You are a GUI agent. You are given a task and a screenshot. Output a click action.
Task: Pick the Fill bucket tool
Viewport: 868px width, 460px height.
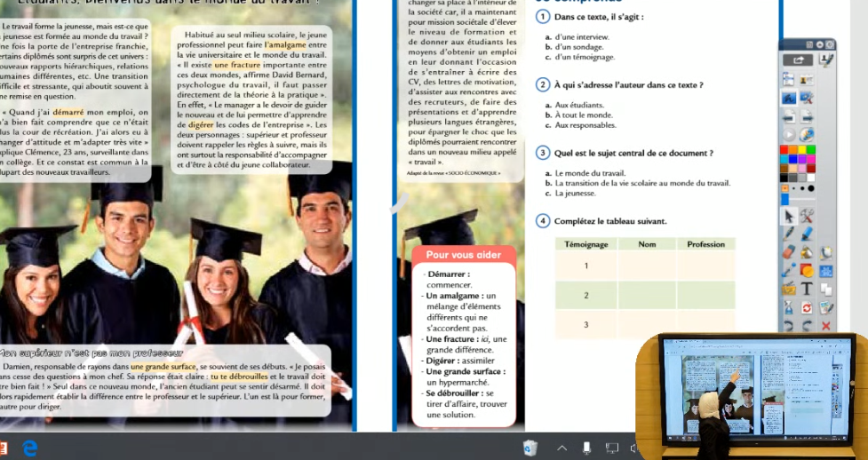point(807,252)
